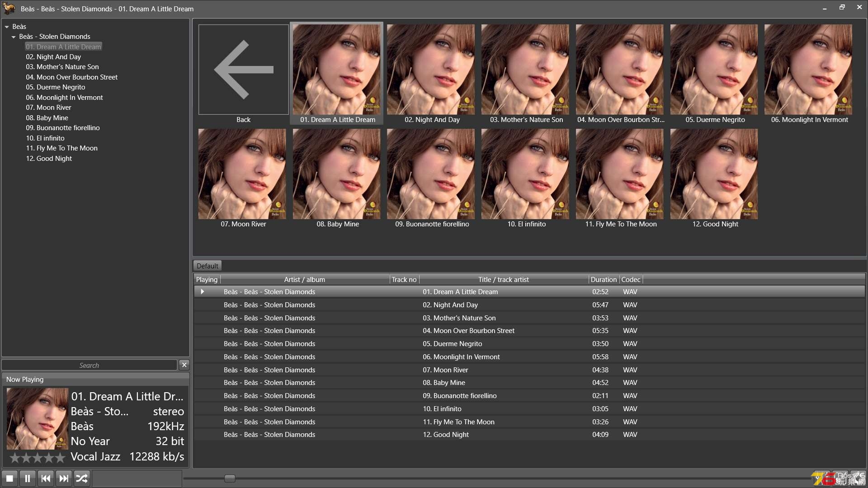Click the 02:52 duration of first track
Screen dimensions: 868x488
point(600,292)
